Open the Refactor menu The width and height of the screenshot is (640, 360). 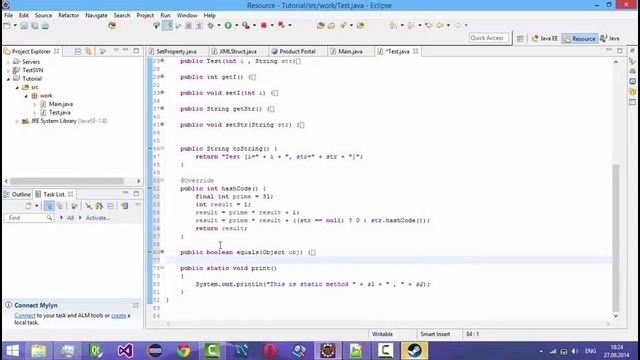[x=69, y=15]
